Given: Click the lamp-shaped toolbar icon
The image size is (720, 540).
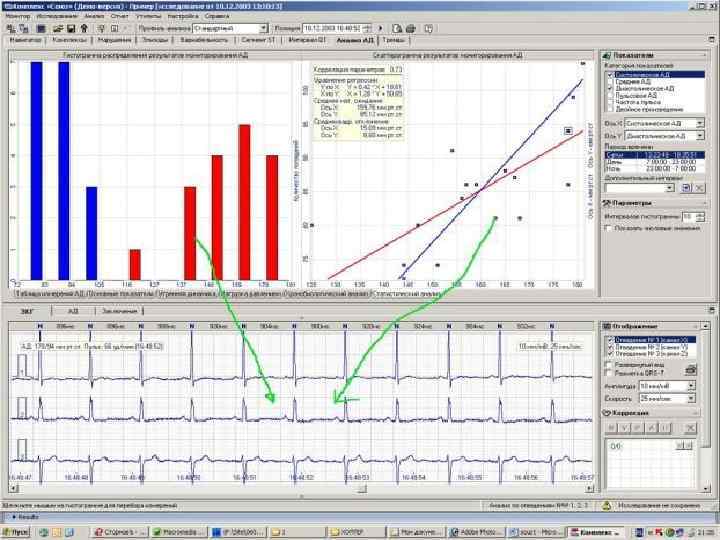Looking at the screenshot, I should click(101, 28).
